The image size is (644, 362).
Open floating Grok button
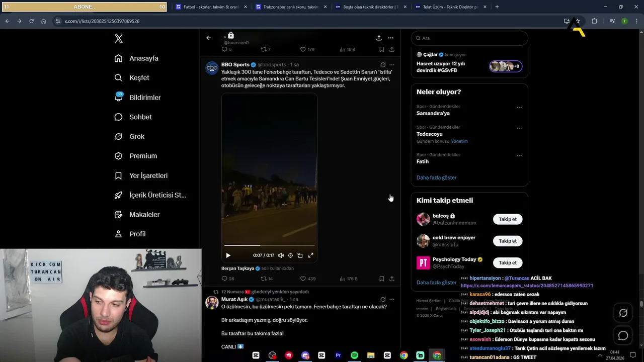click(623, 313)
